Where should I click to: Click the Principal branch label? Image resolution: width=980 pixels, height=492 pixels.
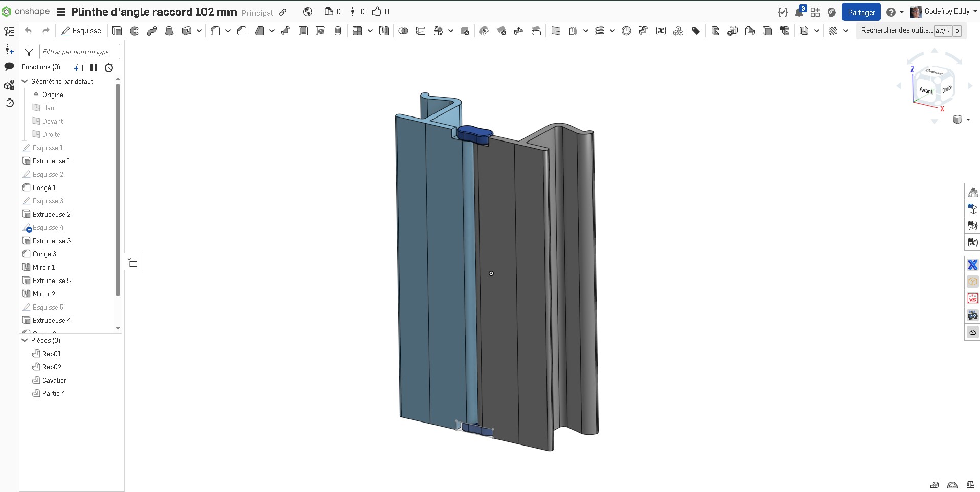coord(257,13)
